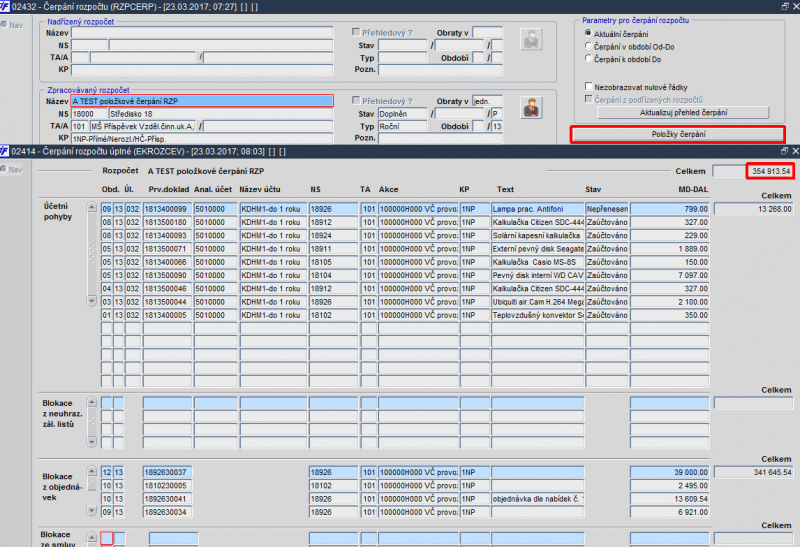Click document cell 1813500044
The image size is (800, 547).
point(167,302)
